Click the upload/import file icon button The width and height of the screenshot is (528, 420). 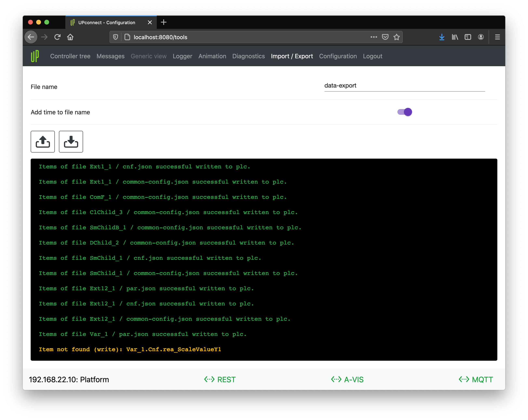coord(43,142)
